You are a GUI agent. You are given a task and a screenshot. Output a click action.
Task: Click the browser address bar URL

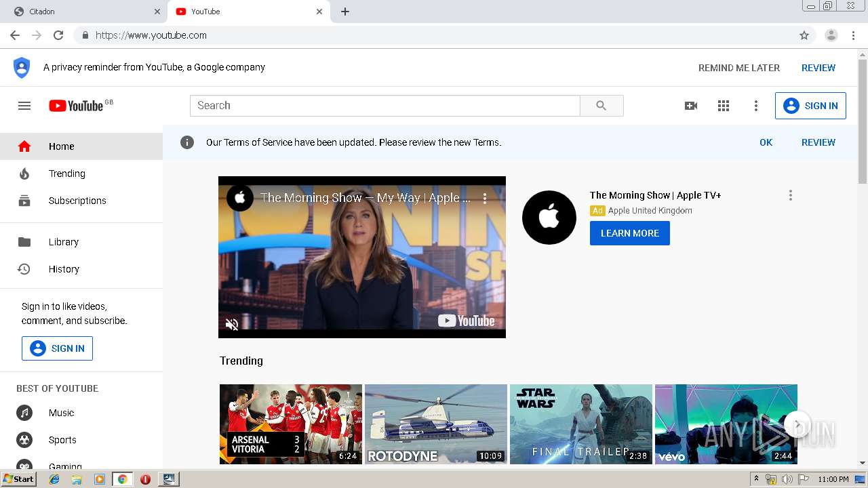(x=151, y=35)
